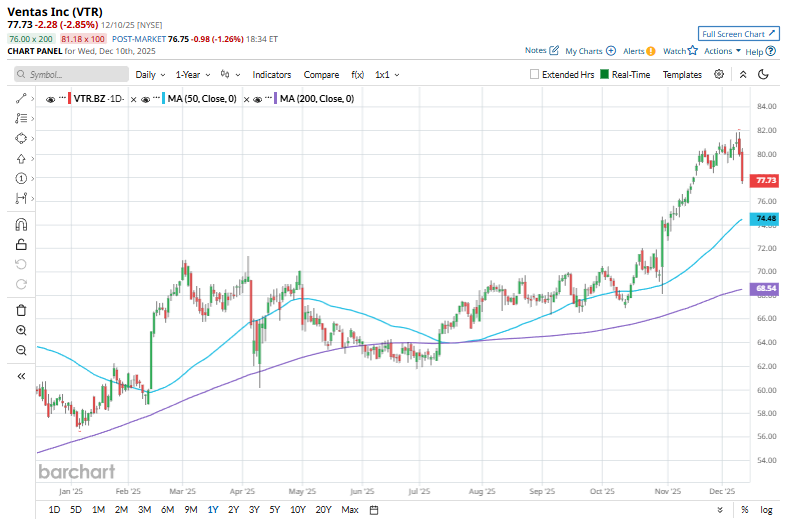
Task: Open the Actions dropdown menu
Action: click(721, 50)
